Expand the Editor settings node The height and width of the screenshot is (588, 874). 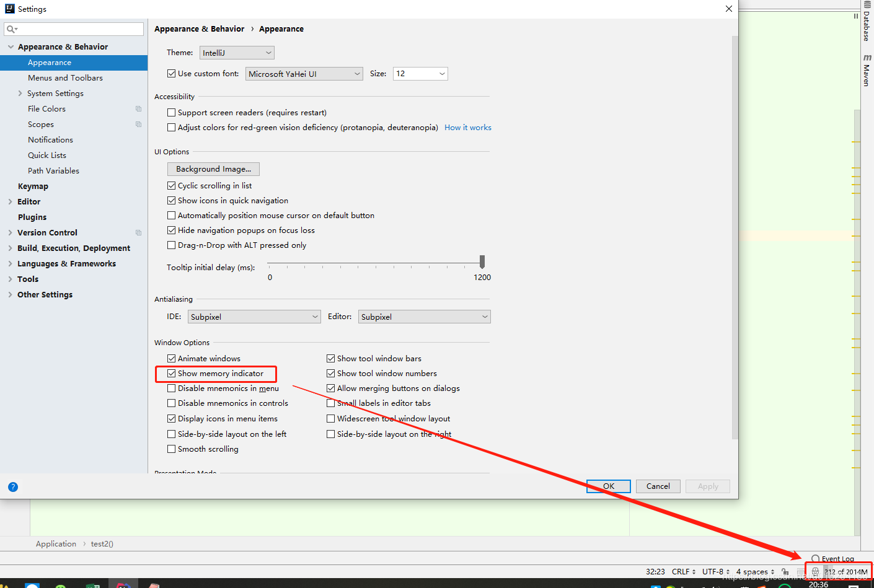pyautogui.click(x=11, y=202)
